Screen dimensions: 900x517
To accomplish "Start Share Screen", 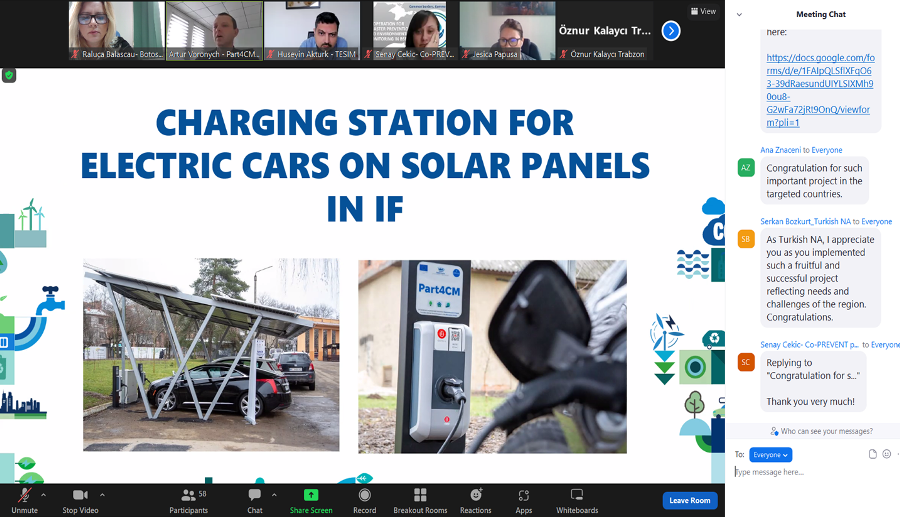I will [x=311, y=500].
